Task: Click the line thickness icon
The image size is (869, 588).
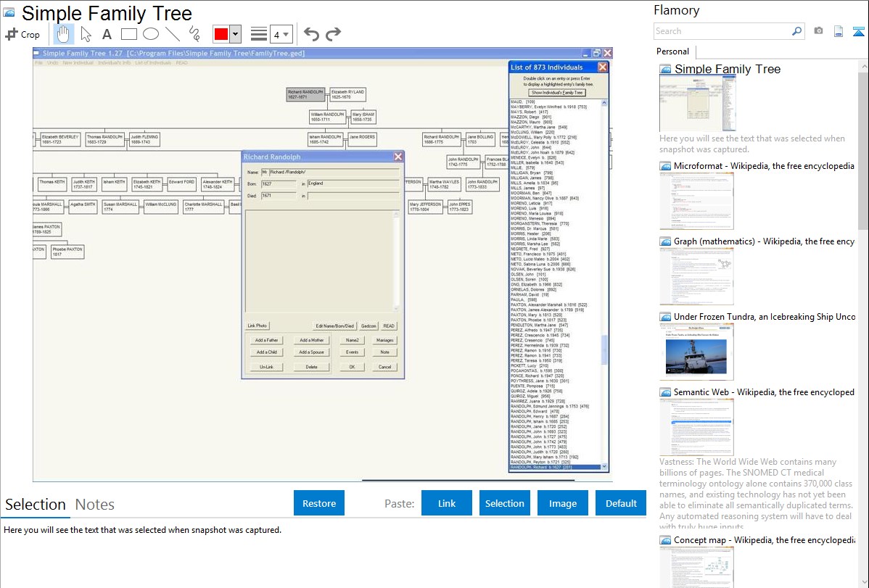Action: point(259,34)
